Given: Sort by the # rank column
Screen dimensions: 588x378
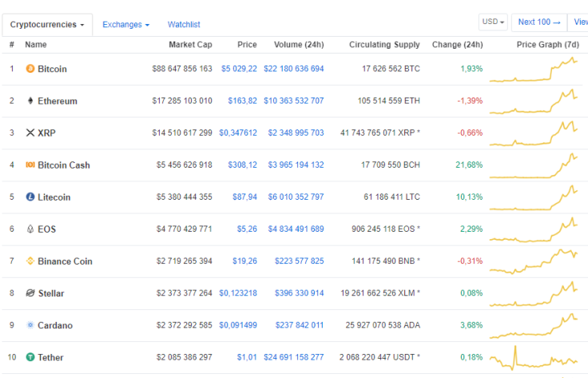Looking at the screenshot, I should click(12, 45).
